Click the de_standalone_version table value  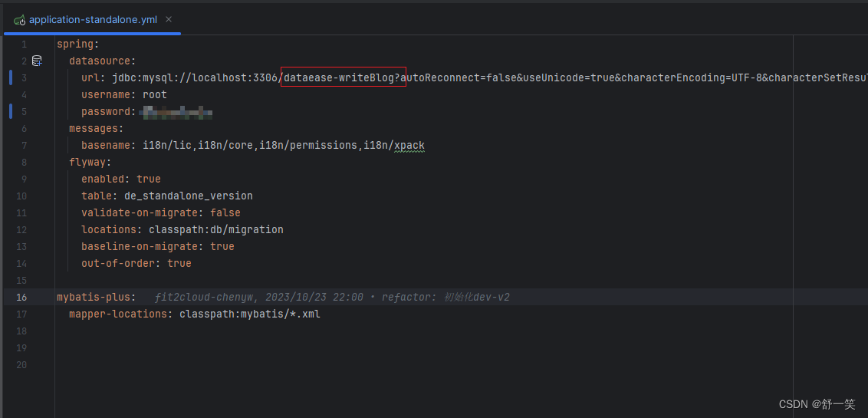tap(188, 196)
